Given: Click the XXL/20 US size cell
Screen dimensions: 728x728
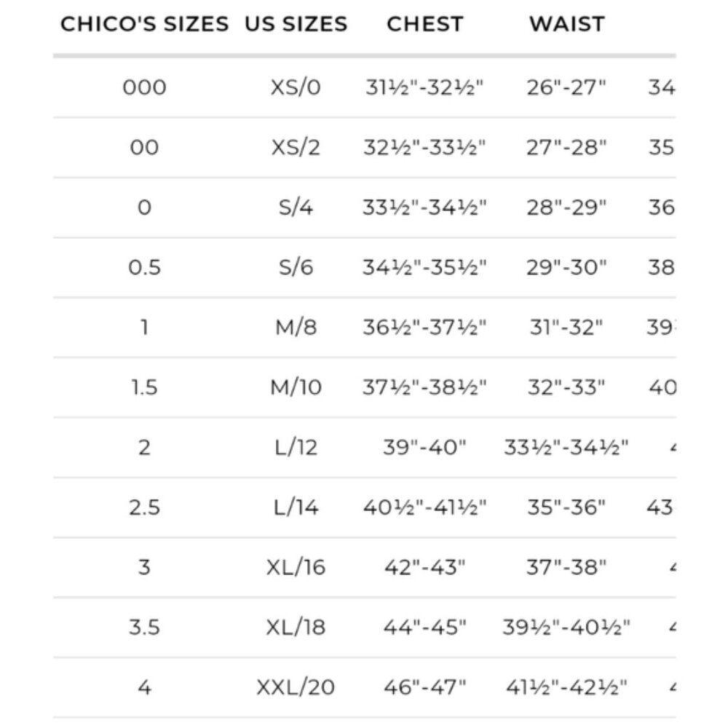Looking at the screenshot, I should click(x=296, y=687).
